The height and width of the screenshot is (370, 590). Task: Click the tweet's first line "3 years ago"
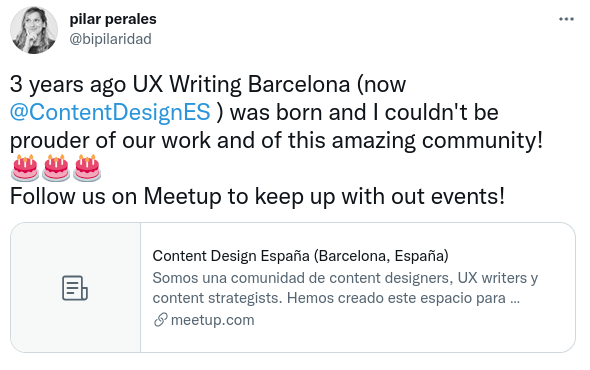[208, 84]
